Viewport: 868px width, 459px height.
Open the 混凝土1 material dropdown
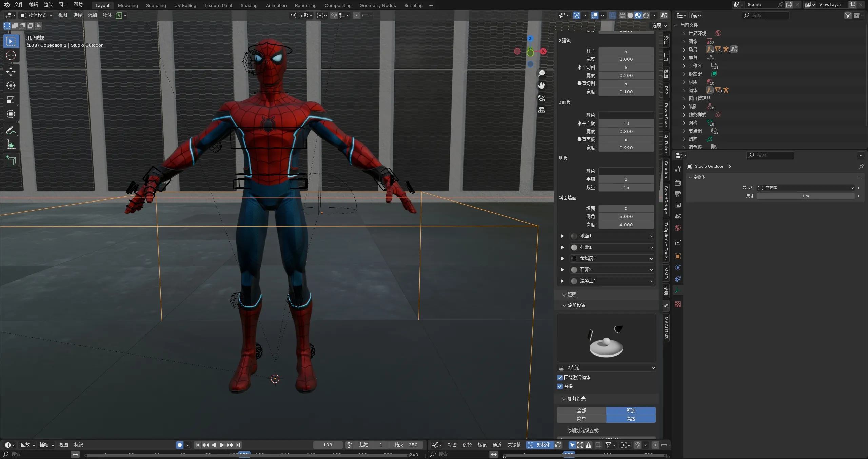612,281
